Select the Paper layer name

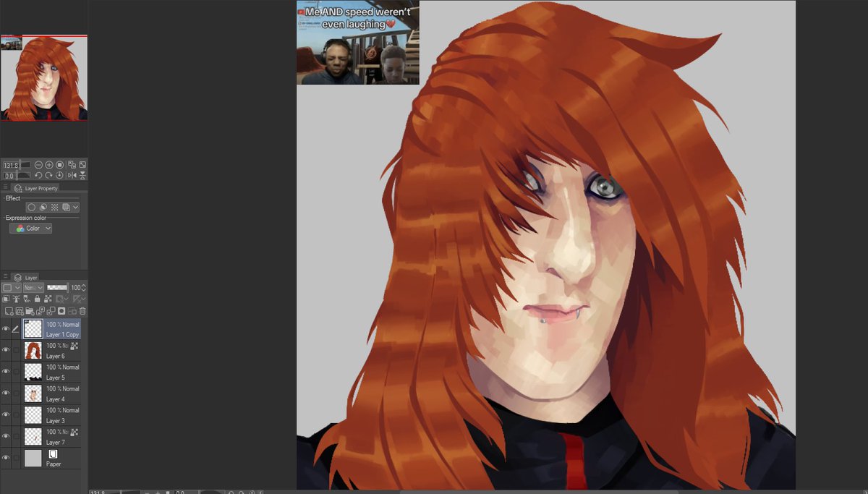[x=54, y=464]
